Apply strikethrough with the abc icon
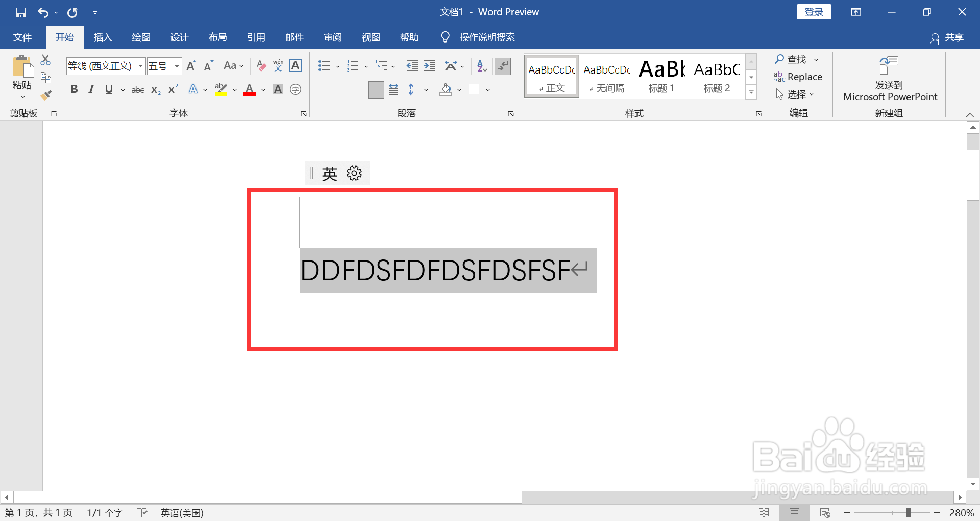Viewport: 980px width, 521px height. (x=138, y=90)
